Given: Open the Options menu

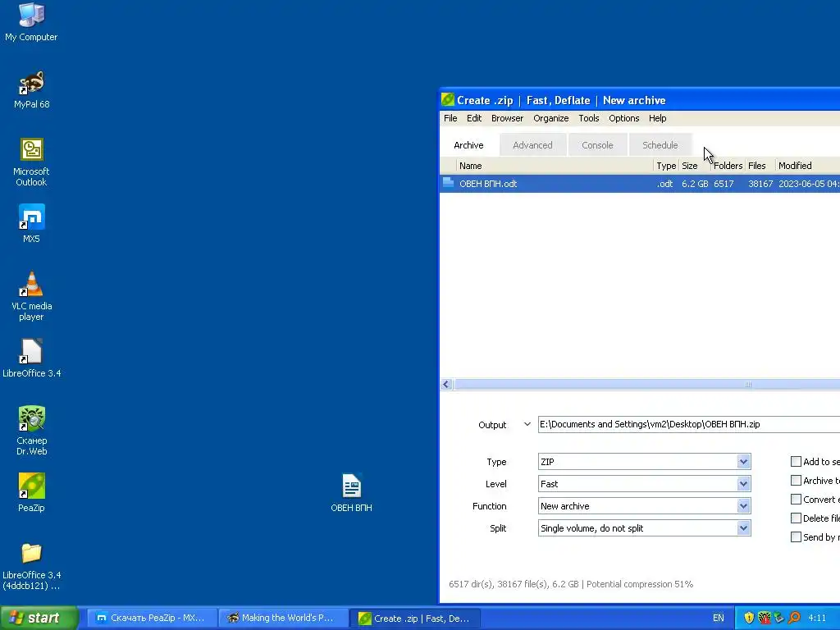Looking at the screenshot, I should pos(624,118).
